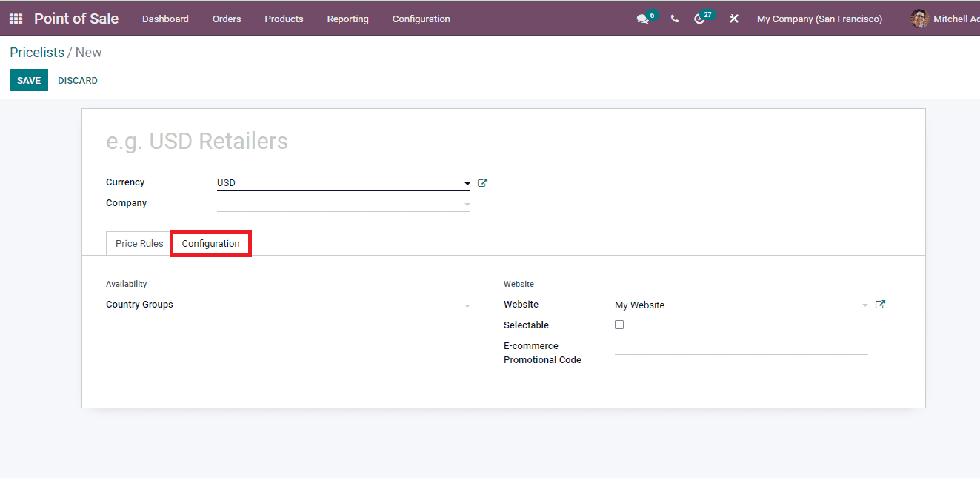
Task: Switch to the Price Rules tab
Action: (x=139, y=244)
